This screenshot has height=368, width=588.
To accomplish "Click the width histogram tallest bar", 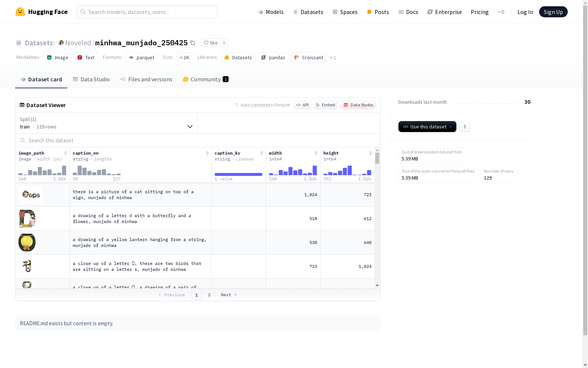I will 315,170.
